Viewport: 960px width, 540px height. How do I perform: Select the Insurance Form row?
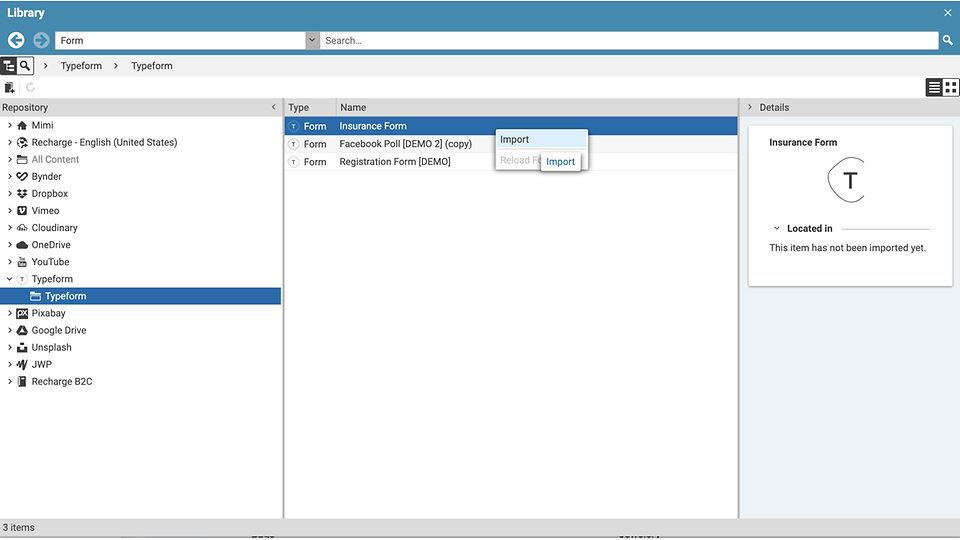coord(511,126)
